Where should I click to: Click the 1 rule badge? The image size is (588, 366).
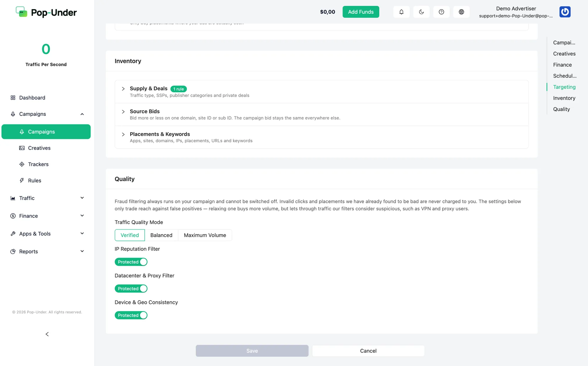click(x=178, y=89)
